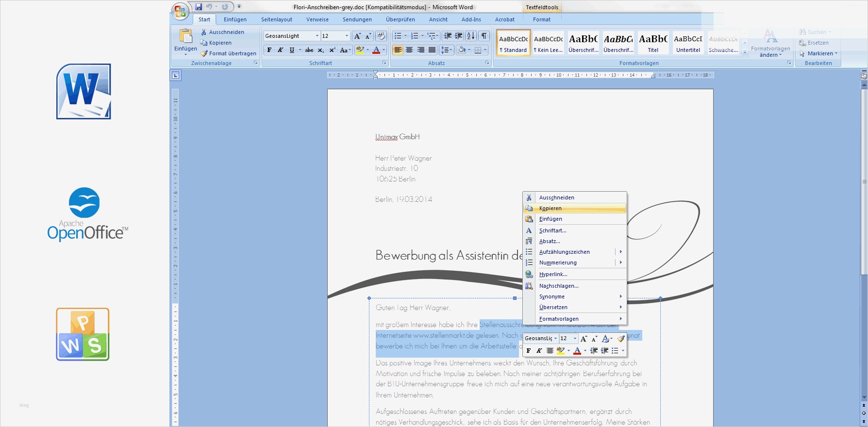Viewport: 868px width, 427px height.
Task: Open the font size dropdown in the mini toolbar
Action: [x=575, y=339]
